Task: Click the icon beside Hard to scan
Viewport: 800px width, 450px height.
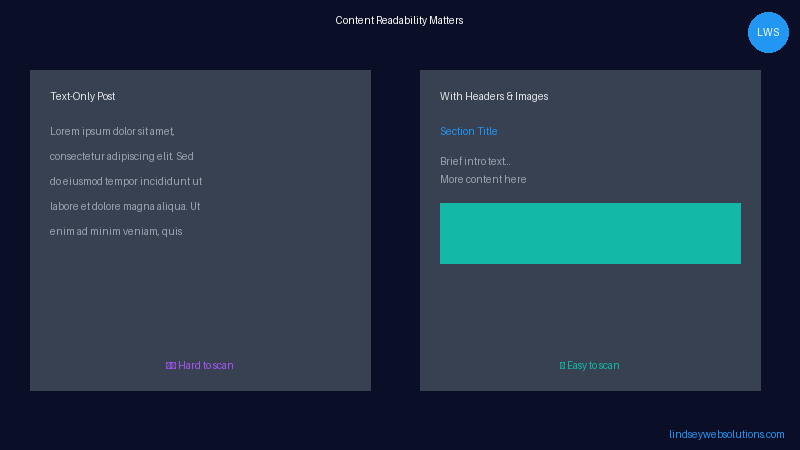Action: point(171,365)
